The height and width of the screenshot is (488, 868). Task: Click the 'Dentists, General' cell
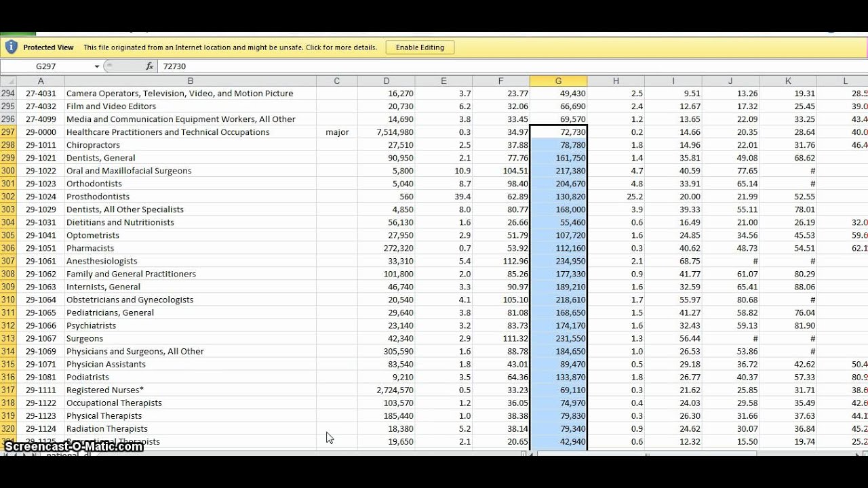point(191,158)
